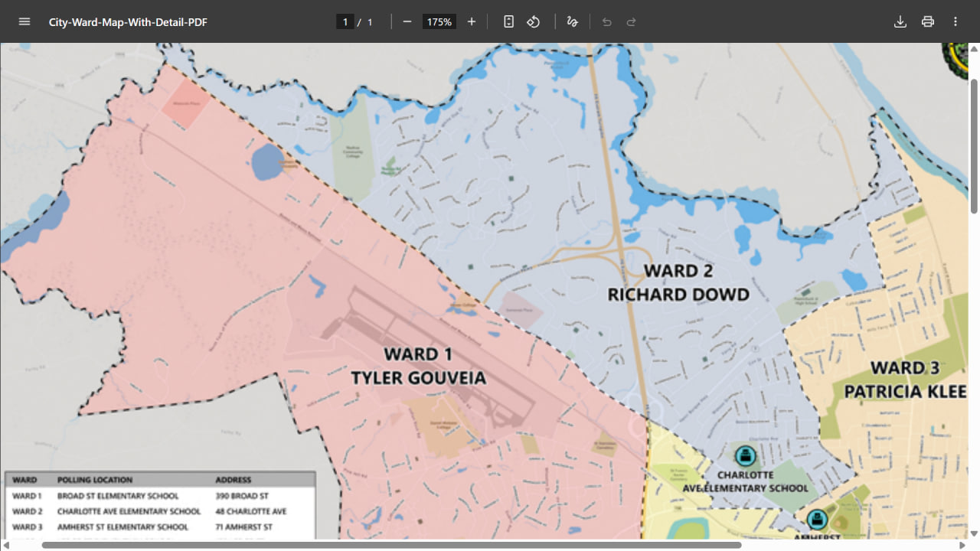Click the 175% zoom level display

439,21
